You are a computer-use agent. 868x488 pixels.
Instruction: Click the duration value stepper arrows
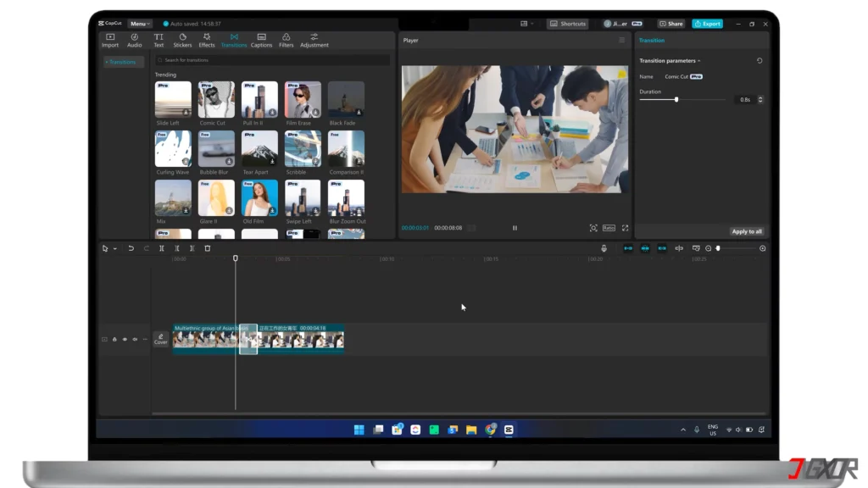point(760,100)
